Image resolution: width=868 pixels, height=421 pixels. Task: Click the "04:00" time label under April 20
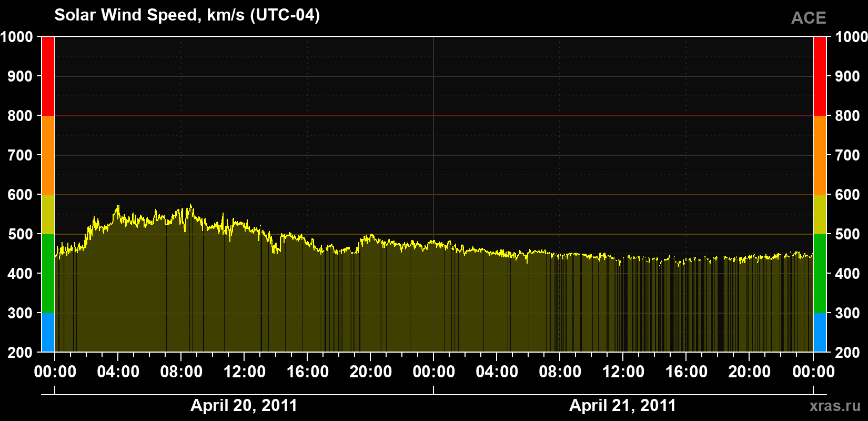118,372
